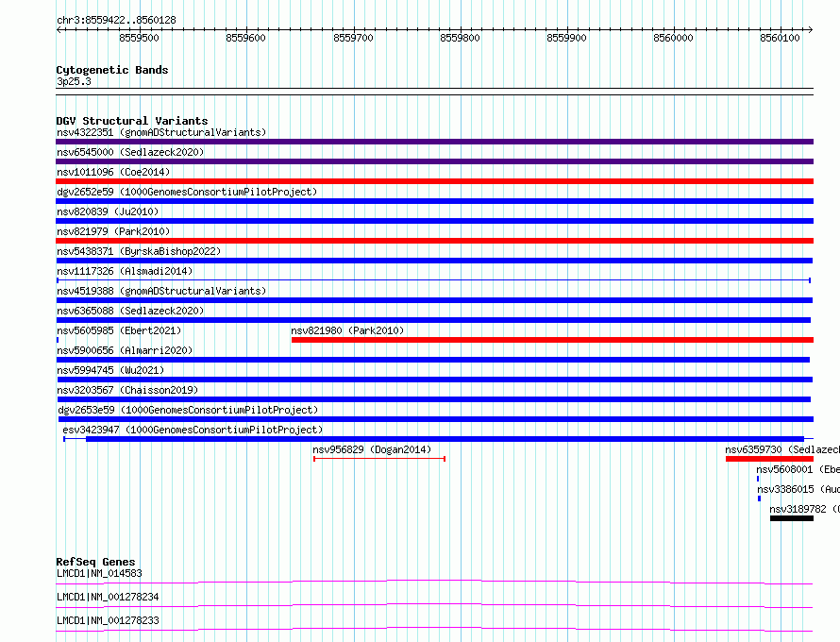Open the nsv5438371 ByrskaBishop2022 label

(x=139, y=251)
